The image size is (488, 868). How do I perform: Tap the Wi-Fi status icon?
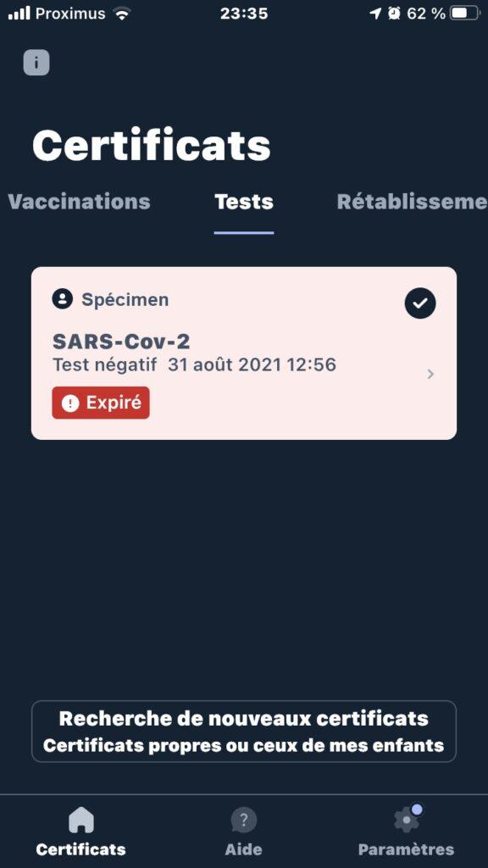click(122, 14)
